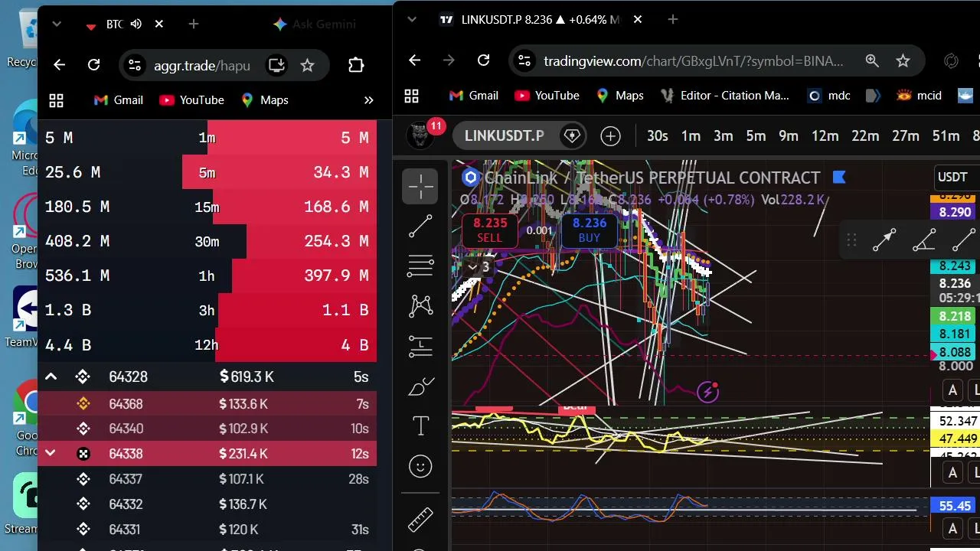980x551 pixels.
Task: Go back in the TradingView browser window
Action: pos(414,60)
